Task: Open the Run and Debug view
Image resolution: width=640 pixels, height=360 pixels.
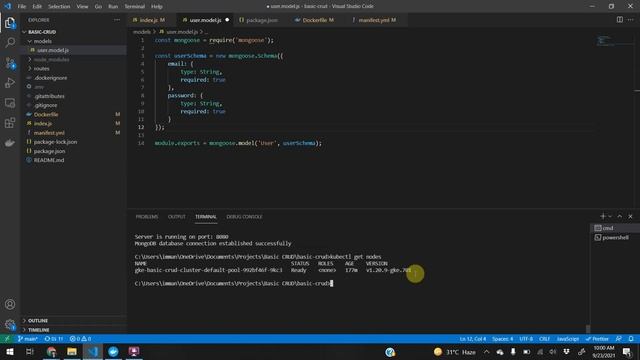Action: 10,83
